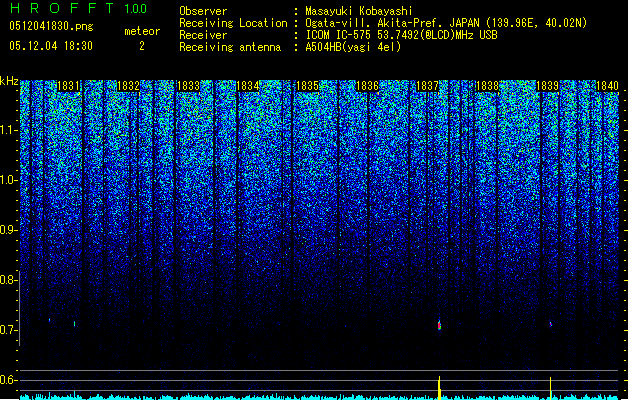
Task: Click the 'Receiving antenna' label
Action: click(x=230, y=47)
